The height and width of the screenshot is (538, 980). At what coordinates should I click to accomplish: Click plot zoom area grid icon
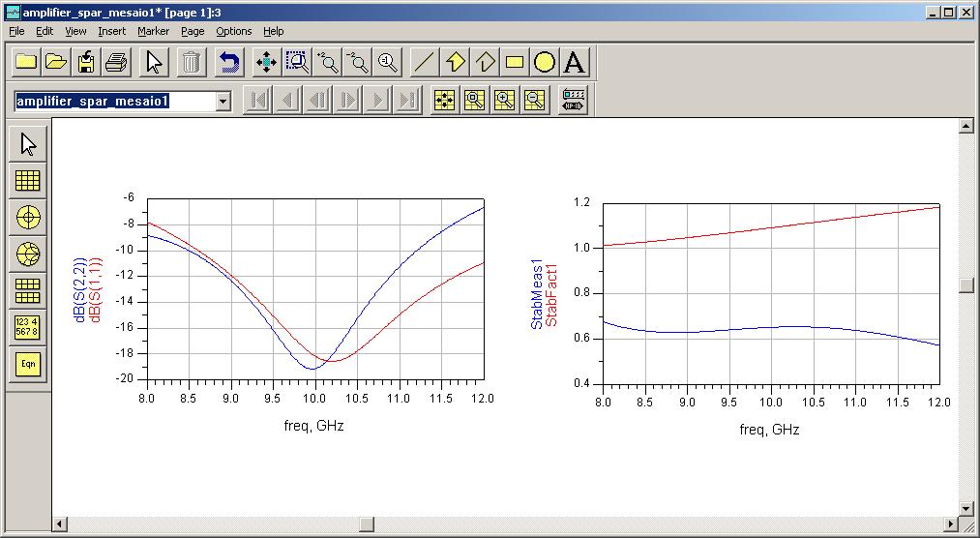click(x=474, y=100)
